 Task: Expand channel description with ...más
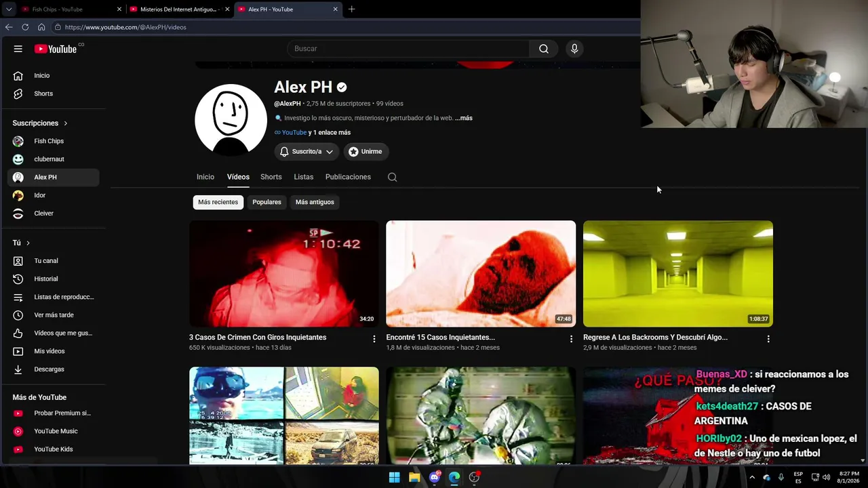pos(464,118)
